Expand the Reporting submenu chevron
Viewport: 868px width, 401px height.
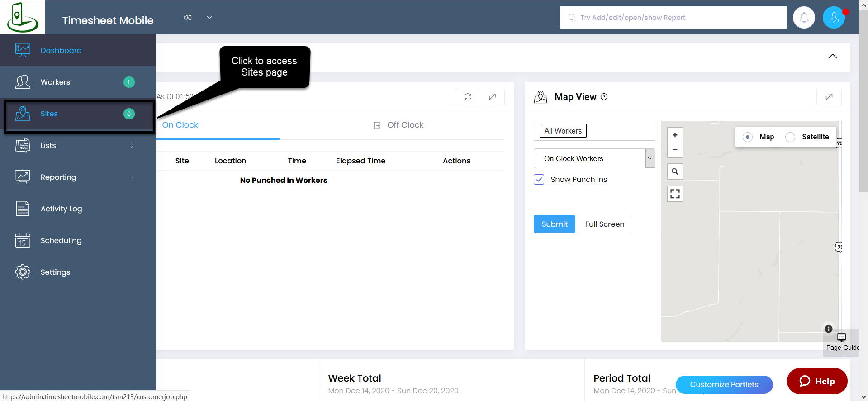pyautogui.click(x=132, y=177)
